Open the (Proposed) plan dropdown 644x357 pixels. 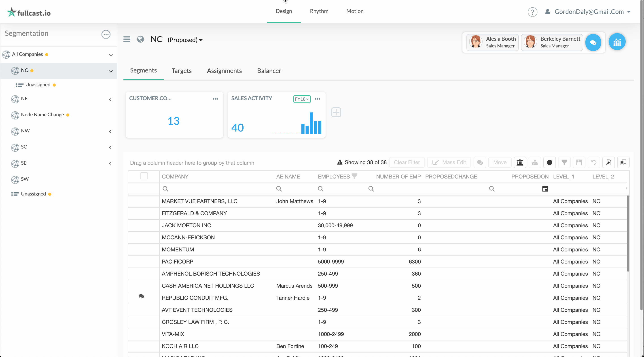pos(185,40)
